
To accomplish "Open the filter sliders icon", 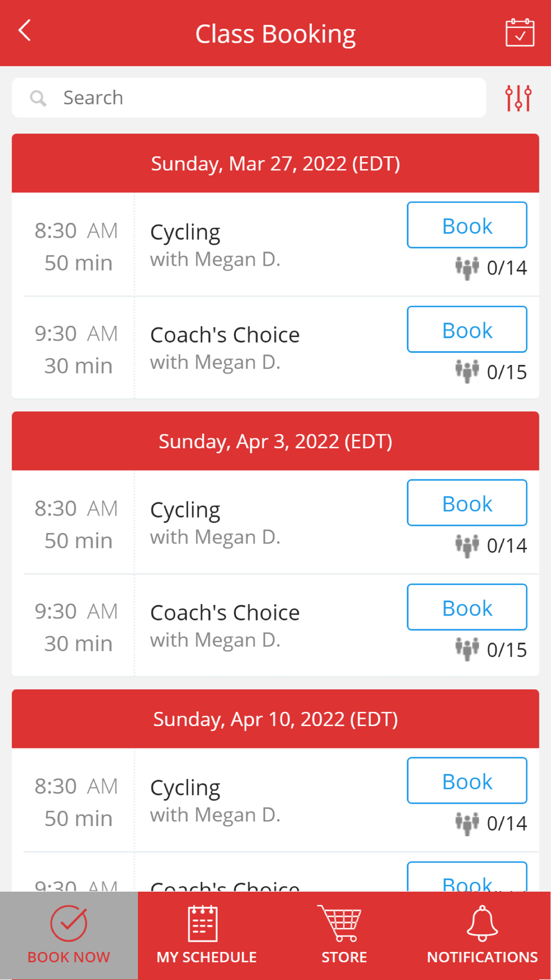I will tap(518, 98).
